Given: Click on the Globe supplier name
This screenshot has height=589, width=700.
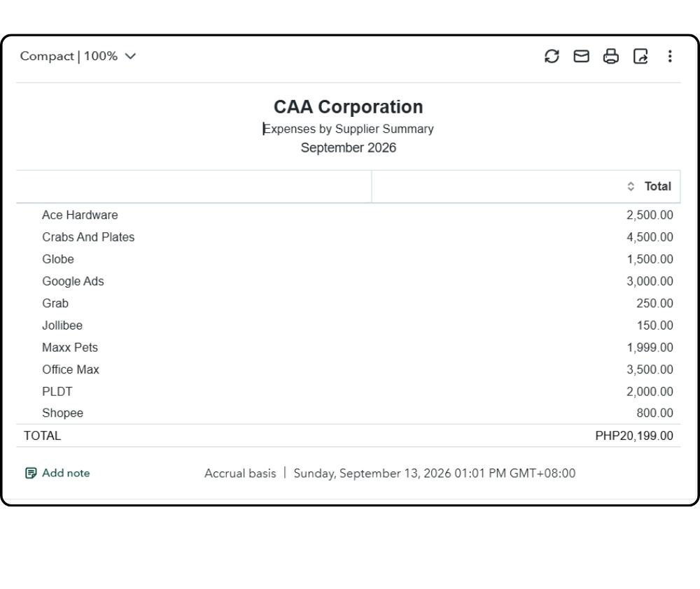Looking at the screenshot, I should point(58,260).
